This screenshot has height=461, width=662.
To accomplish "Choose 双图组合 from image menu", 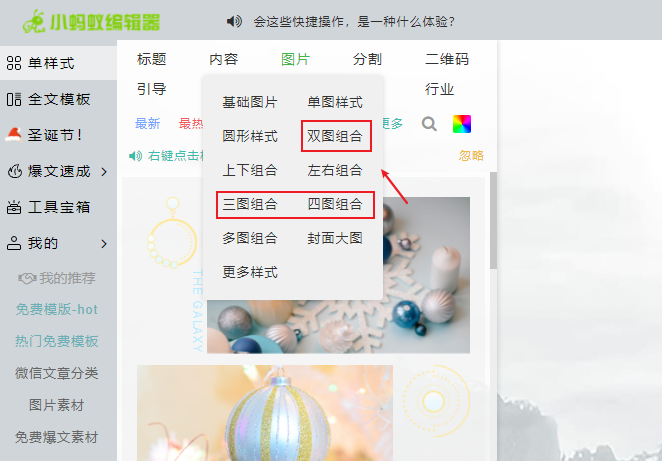I will (335, 136).
